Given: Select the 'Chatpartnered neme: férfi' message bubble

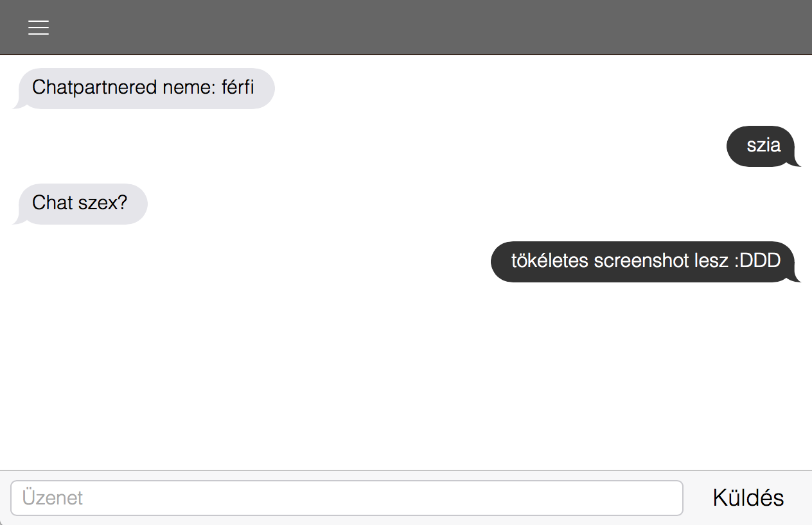Looking at the screenshot, I should tap(143, 89).
